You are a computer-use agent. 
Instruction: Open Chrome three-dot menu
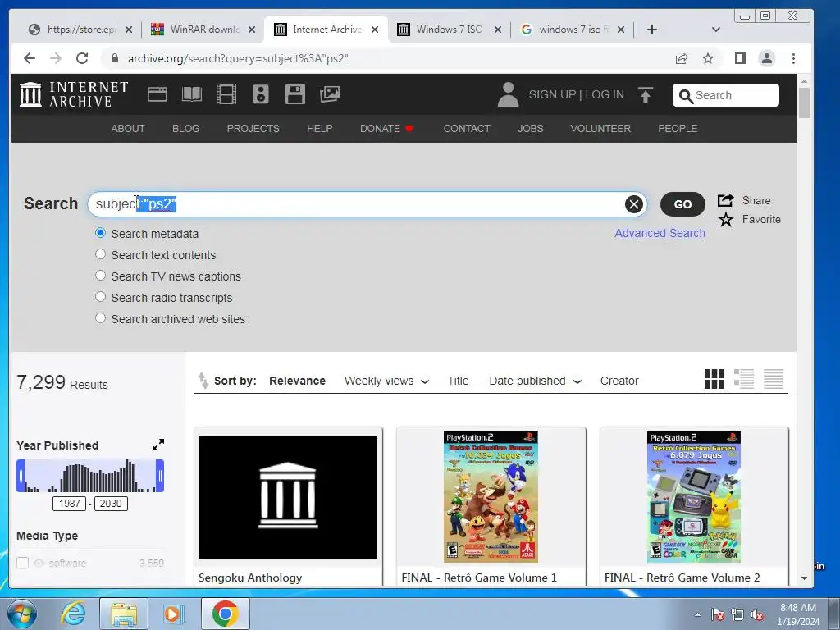(x=793, y=58)
